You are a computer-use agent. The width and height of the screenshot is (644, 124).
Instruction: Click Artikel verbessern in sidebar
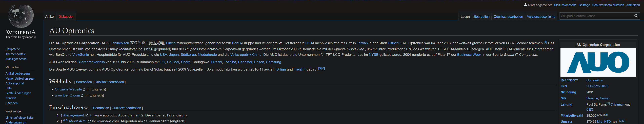coord(17,74)
